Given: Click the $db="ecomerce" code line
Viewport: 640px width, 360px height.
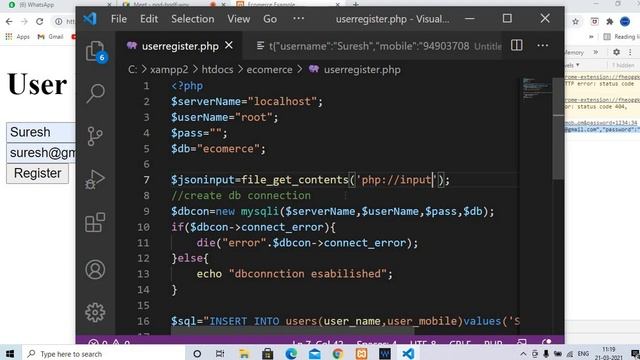Looking at the screenshot, I should click(x=218, y=149).
